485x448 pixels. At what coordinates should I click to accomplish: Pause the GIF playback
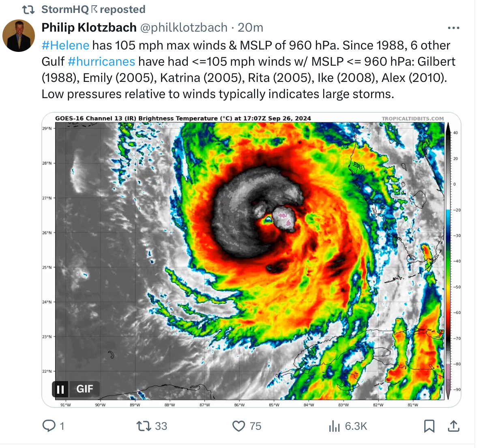(60, 389)
